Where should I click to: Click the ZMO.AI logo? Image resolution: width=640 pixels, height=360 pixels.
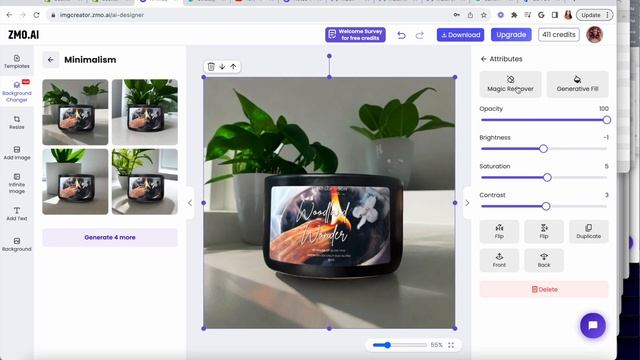(24, 35)
